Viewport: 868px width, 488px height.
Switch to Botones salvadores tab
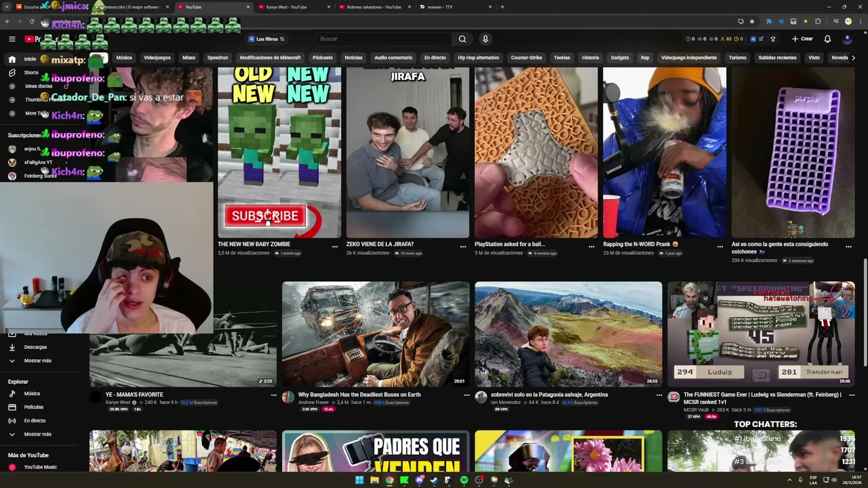pyautogui.click(x=373, y=7)
